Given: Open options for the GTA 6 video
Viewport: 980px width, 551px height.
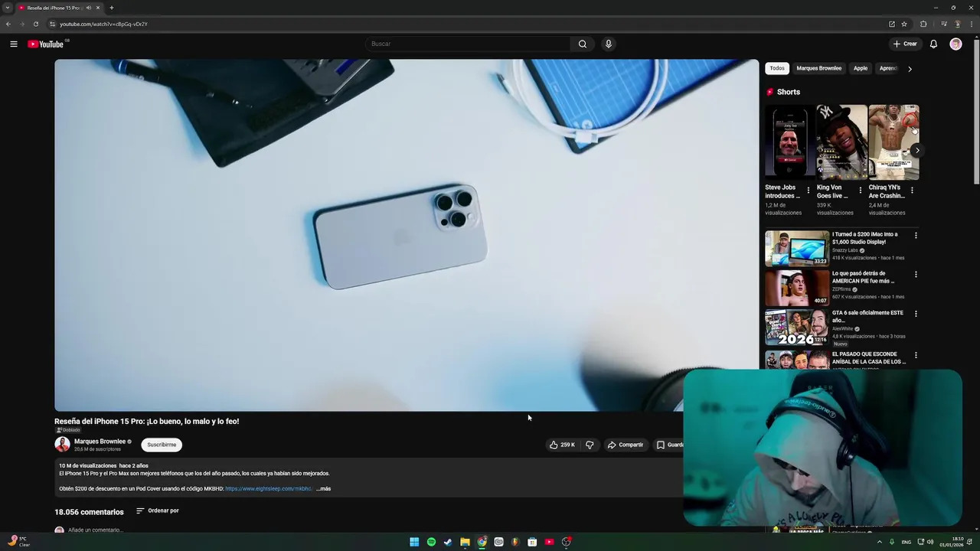Looking at the screenshot, I should coord(916,314).
